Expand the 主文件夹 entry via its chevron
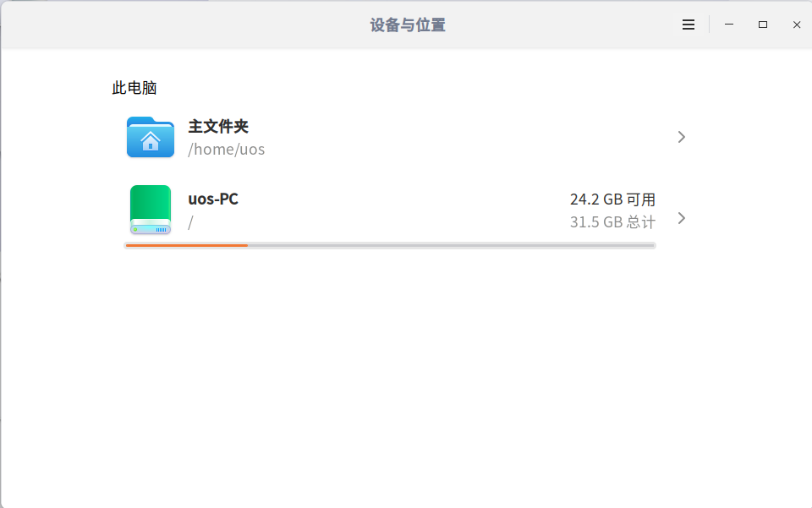Viewport: 812px width, 508px height. [x=682, y=137]
